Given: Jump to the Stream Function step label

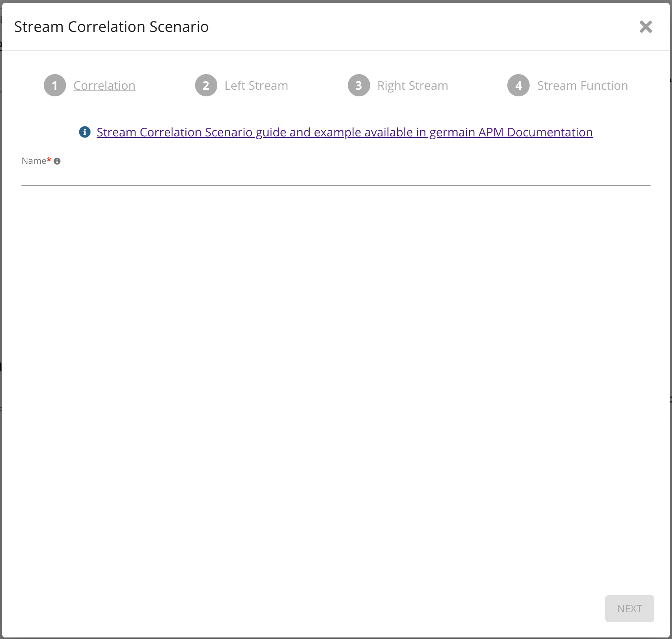Looking at the screenshot, I should point(583,86).
